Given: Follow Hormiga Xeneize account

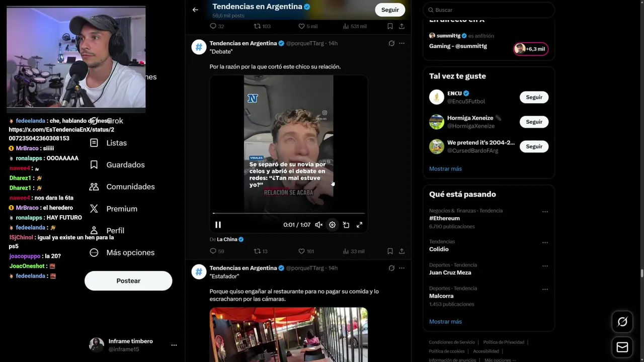Looking at the screenshot, I should coord(534,122).
